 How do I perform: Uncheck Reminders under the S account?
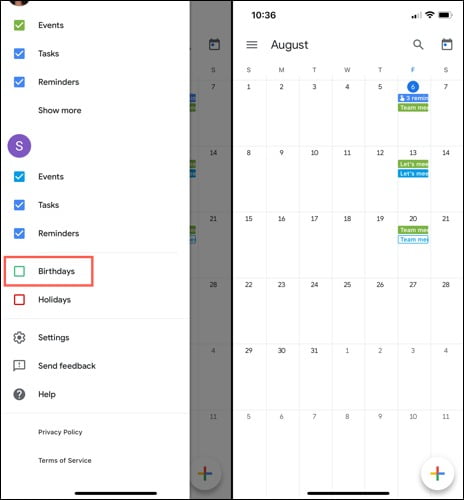19,233
